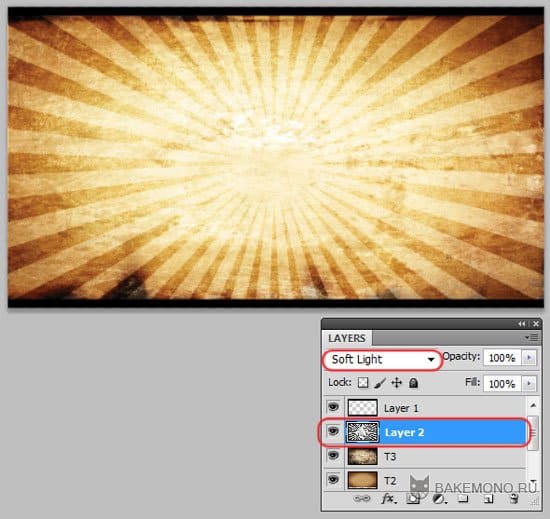
Task: Open the fx layer style menu
Action: 389,498
